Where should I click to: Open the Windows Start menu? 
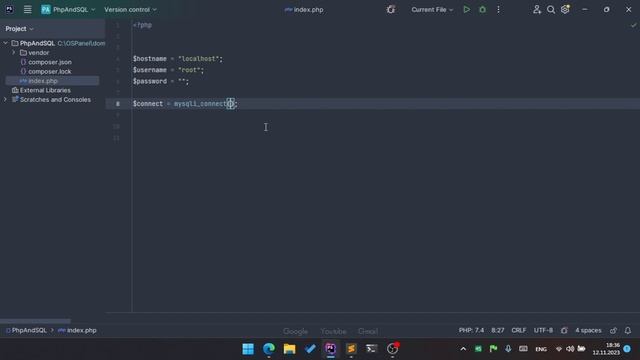(x=248, y=349)
